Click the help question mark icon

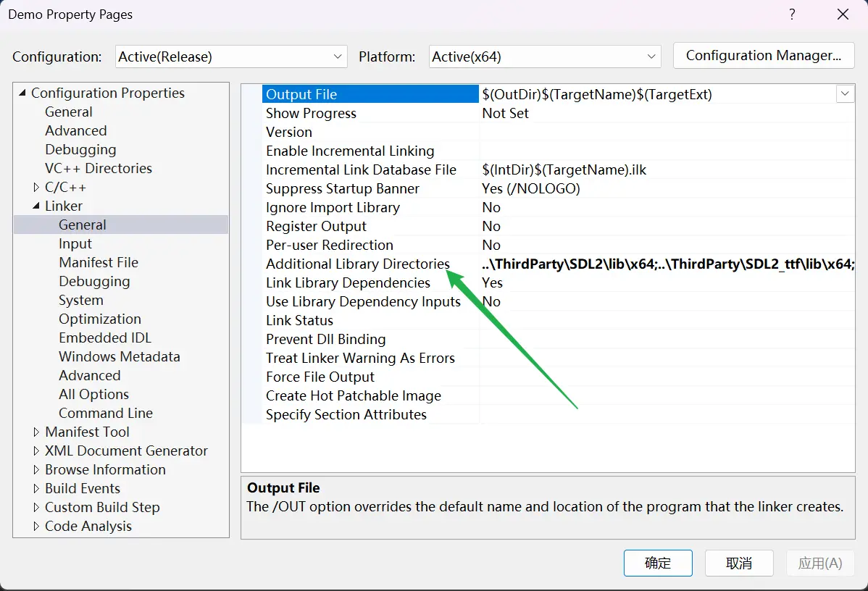792,14
